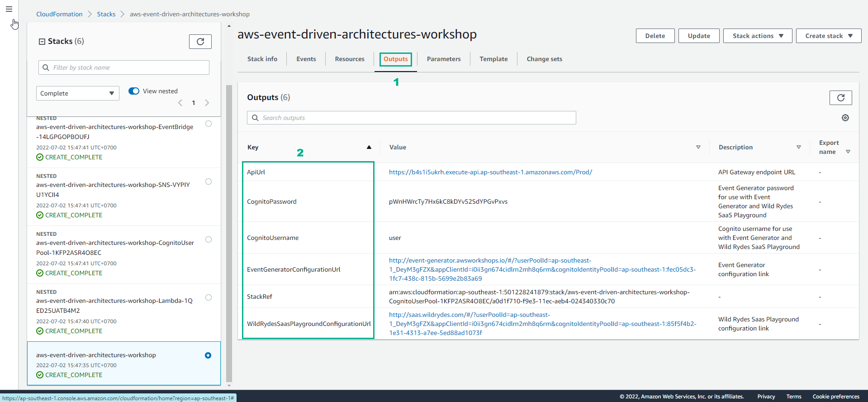Sort outputs by Export name column
The height and width of the screenshot is (402, 868).
click(848, 152)
